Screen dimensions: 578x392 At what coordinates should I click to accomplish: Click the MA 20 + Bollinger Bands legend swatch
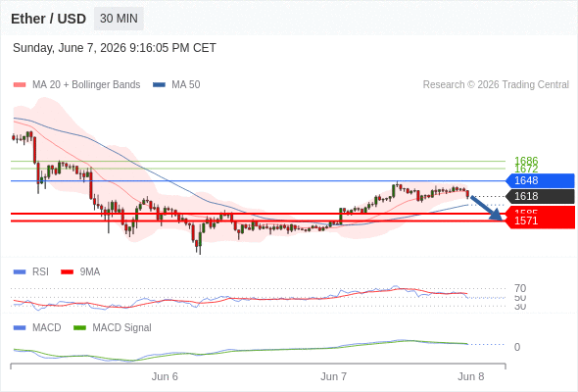20,85
